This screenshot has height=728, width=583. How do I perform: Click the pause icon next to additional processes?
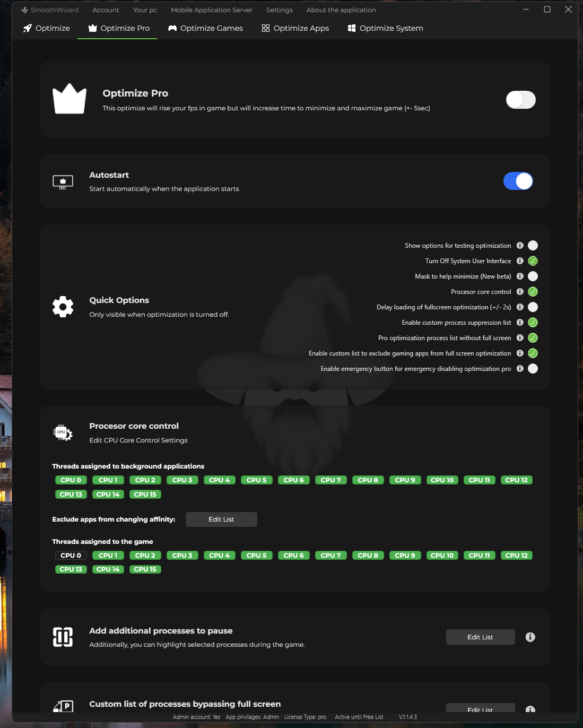pyautogui.click(x=63, y=637)
